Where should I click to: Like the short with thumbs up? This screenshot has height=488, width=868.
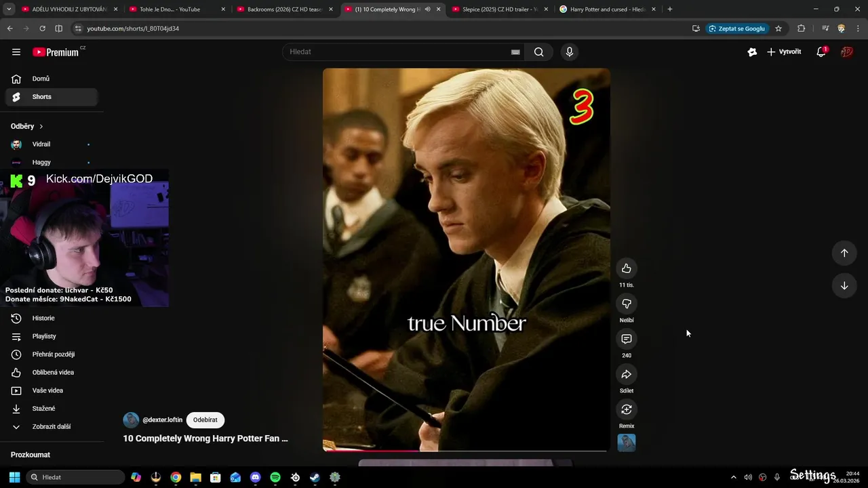point(627,268)
